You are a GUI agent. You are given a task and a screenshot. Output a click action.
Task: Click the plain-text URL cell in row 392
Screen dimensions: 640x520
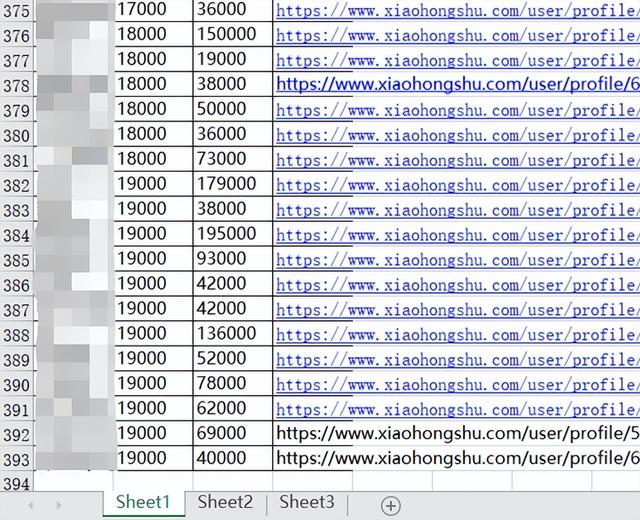coord(456,434)
